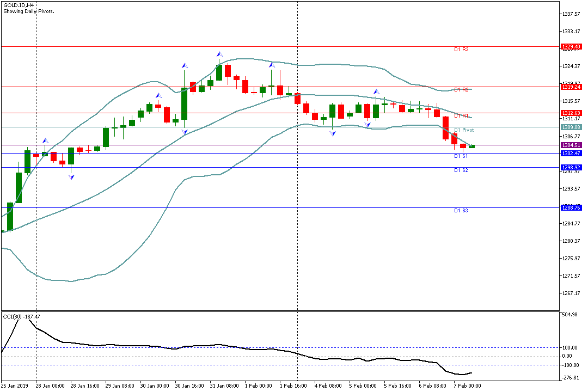Click the 7 Feb 00:00 time label
This screenshot has height=392, width=588.
467,385
